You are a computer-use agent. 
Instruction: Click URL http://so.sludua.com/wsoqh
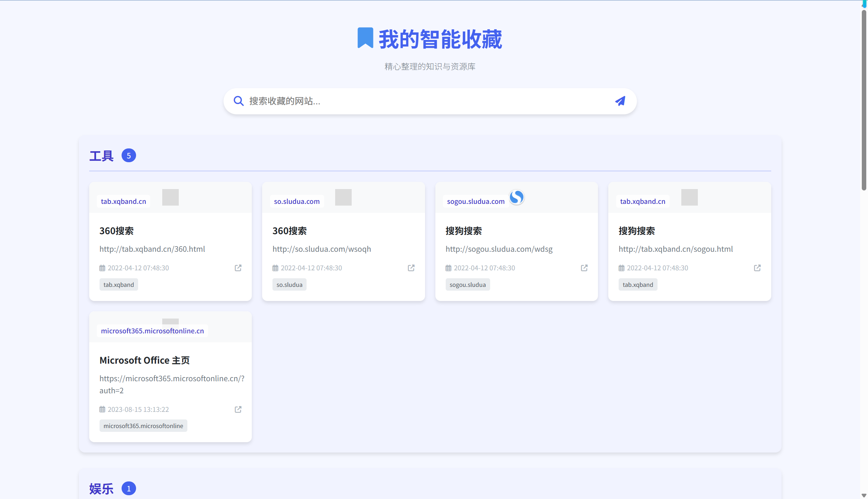(x=322, y=249)
